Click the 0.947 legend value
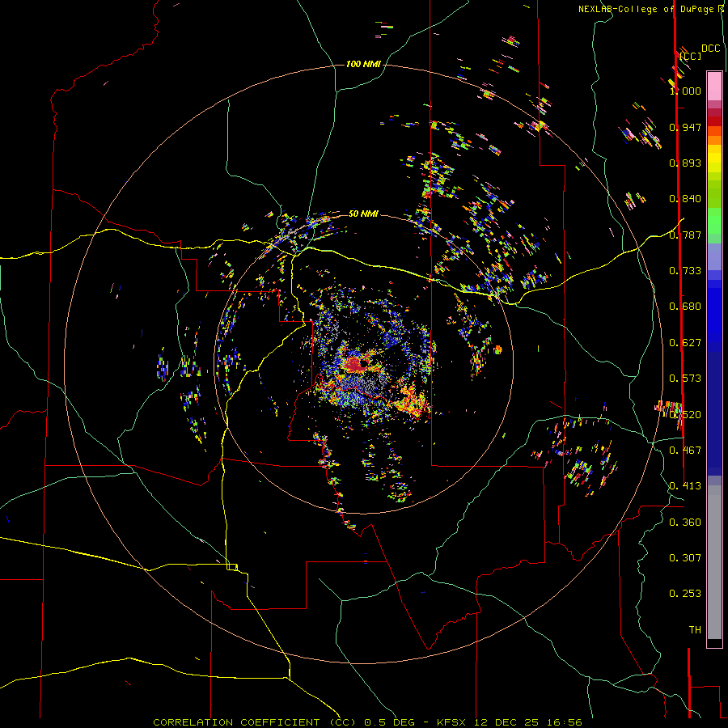This screenshot has width=728, height=728. coord(685,127)
